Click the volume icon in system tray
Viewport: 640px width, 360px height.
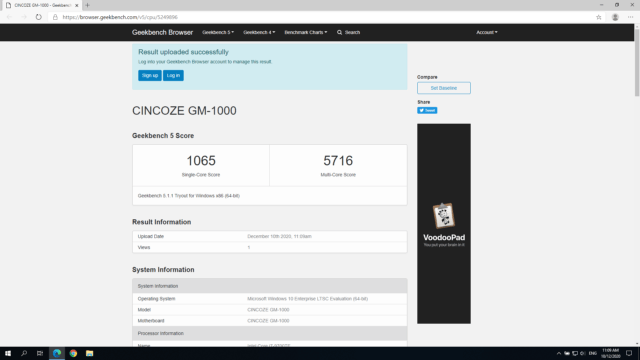(x=582, y=353)
